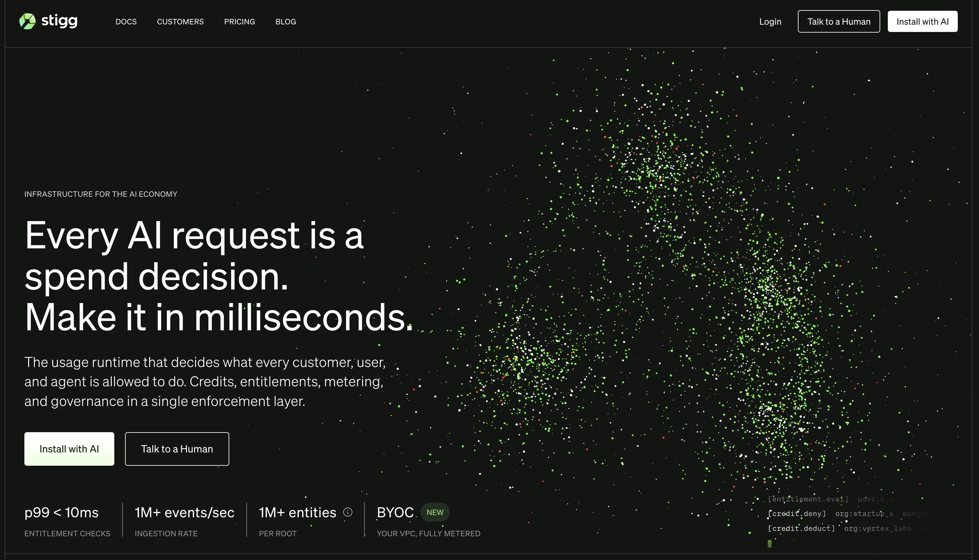Screen dimensions: 979x560
Task: Click 'INFRASTRUCTURE FOR THE AI ECONOMY' tagline
Action: pyautogui.click(x=101, y=194)
